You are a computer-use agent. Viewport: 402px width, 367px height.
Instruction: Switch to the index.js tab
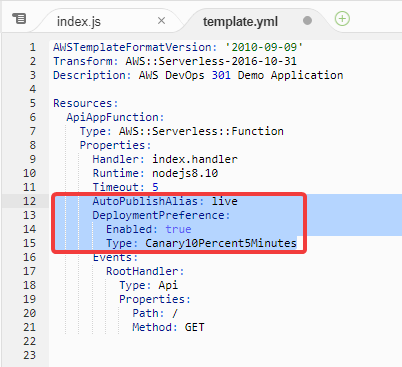pos(79,22)
